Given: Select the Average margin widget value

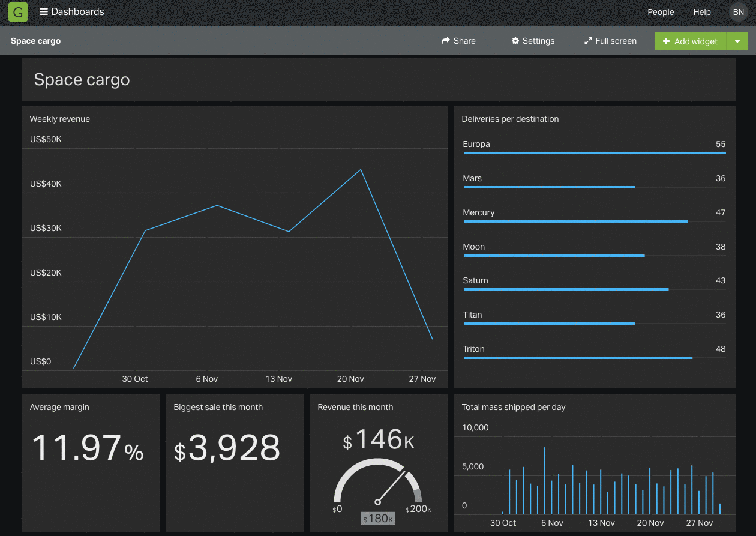Looking at the screenshot, I should click(88, 448).
